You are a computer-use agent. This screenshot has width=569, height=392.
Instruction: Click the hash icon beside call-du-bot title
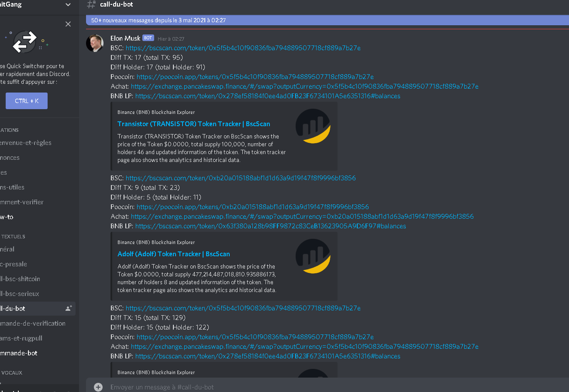[x=91, y=4]
